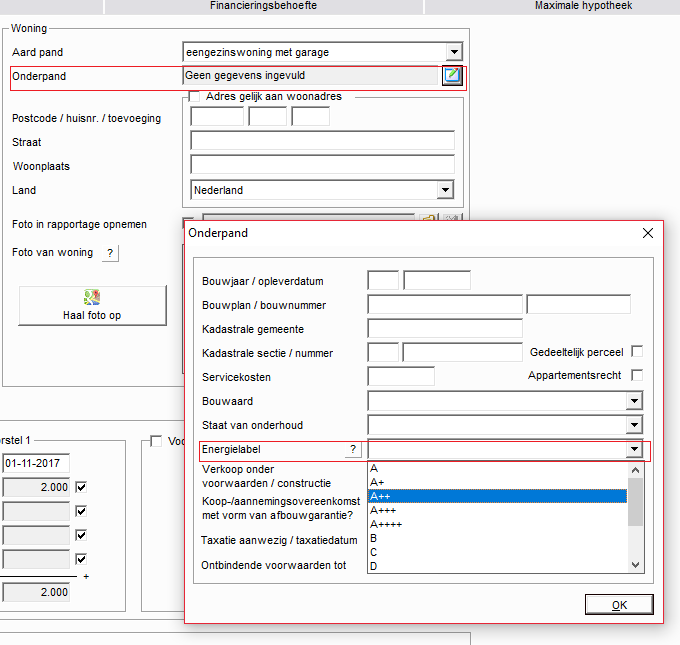Select energy label A in the list
680x645 pixels.
coord(497,468)
